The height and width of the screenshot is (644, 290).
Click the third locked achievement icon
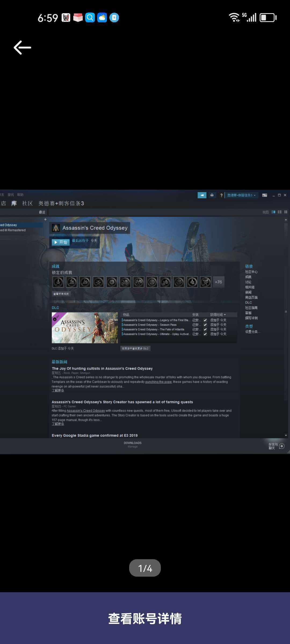[85, 282]
